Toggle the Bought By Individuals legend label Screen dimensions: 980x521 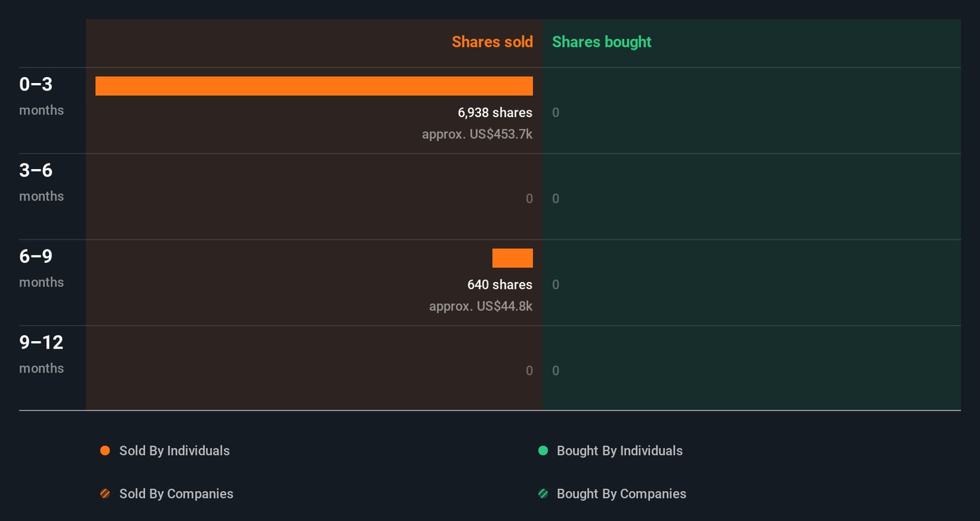[x=619, y=451]
